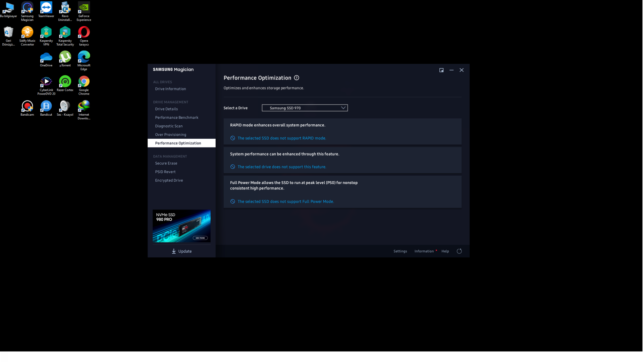
Task: Open the Google Chrome desktop icon
Action: [84, 83]
